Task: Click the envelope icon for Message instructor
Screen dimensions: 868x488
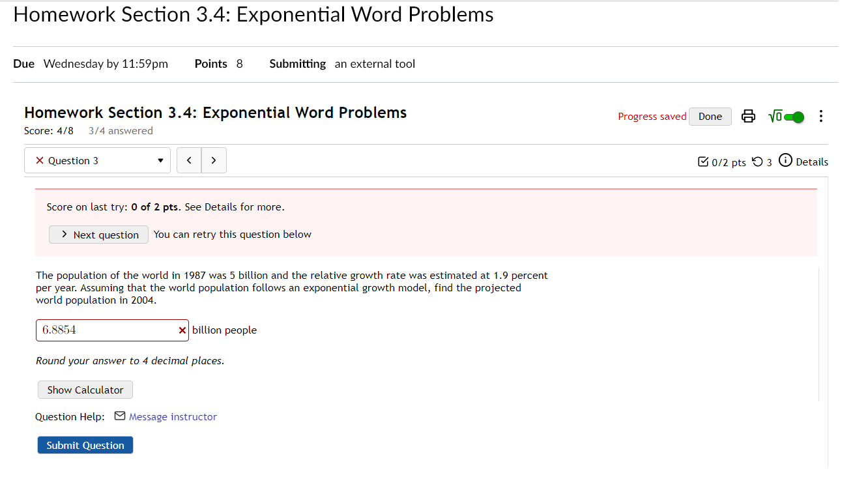Action: coord(119,416)
